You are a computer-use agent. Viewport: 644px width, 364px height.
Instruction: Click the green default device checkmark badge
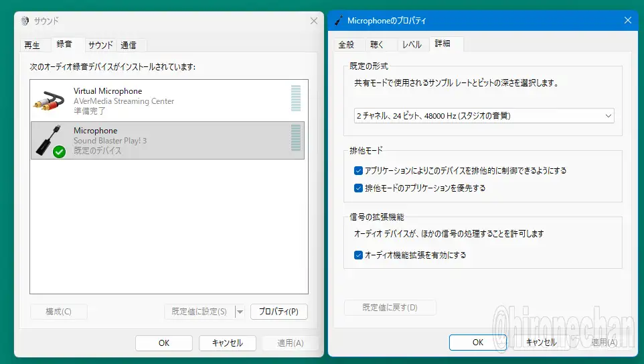coord(59,152)
